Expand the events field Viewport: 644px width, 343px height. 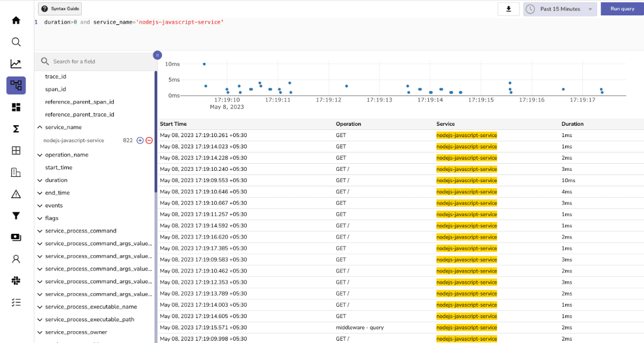40,206
